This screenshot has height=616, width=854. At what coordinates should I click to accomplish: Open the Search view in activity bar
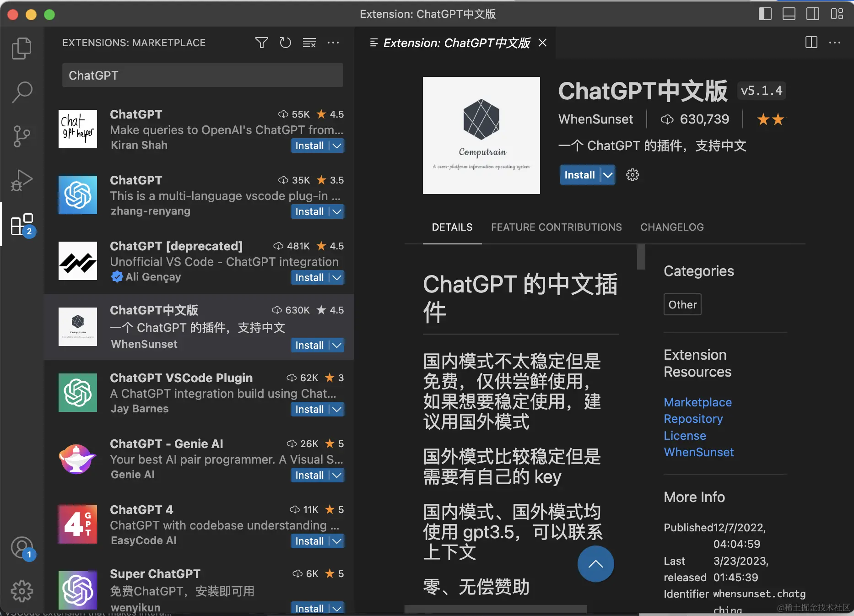coord(22,92)
